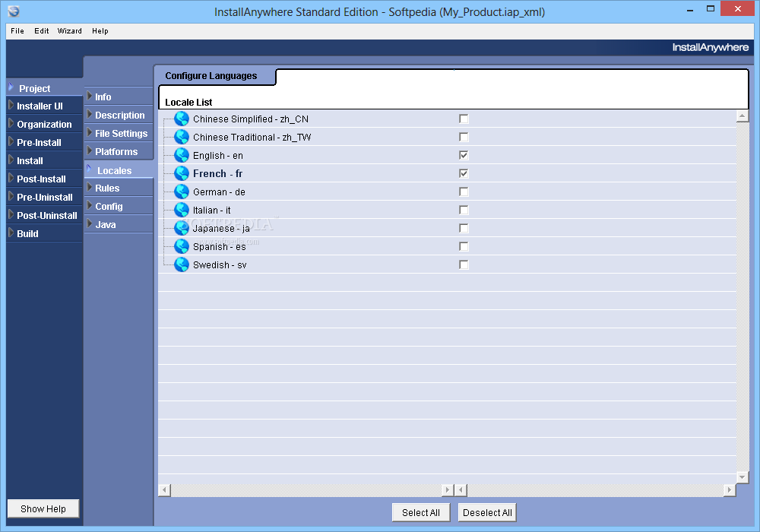Expand the Build section arrow
This screenshot has width=760, height=532.
[x=11, y=233]
